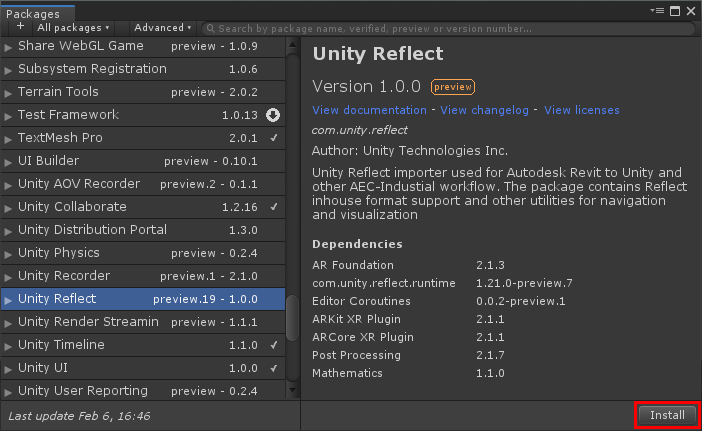Click the installed checkmark for Unity UI
This screenshot has width=702, height=431.
(x=273, y=368)
